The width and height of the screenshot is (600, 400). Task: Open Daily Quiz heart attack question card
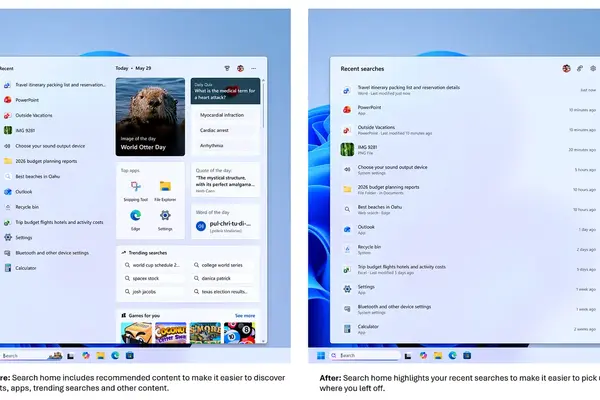pyautogui.click(x=225, y=91)
